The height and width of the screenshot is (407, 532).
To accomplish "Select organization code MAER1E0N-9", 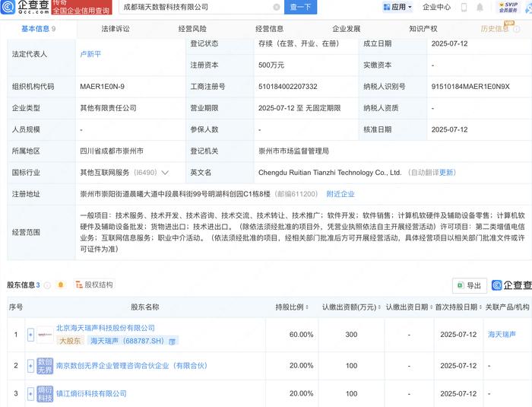I will click(102, 87).
